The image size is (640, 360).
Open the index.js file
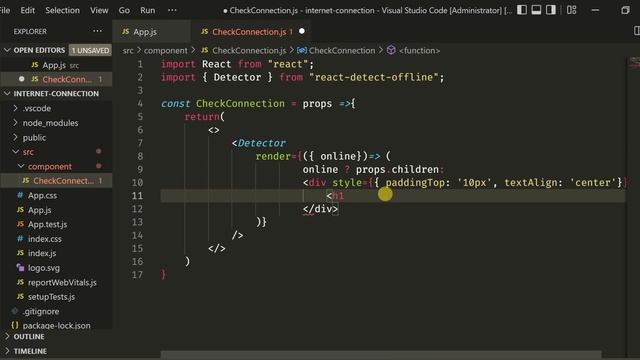(42, 253)
